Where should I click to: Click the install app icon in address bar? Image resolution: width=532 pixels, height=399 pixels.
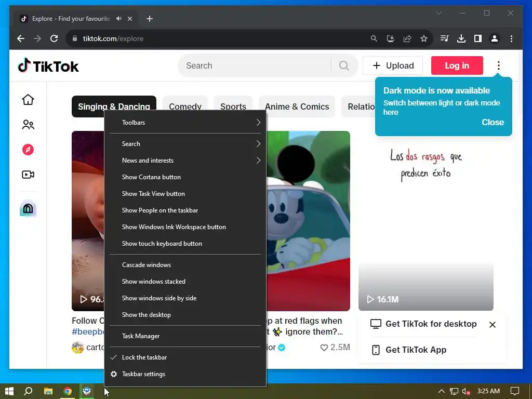(x=391, y=38)
